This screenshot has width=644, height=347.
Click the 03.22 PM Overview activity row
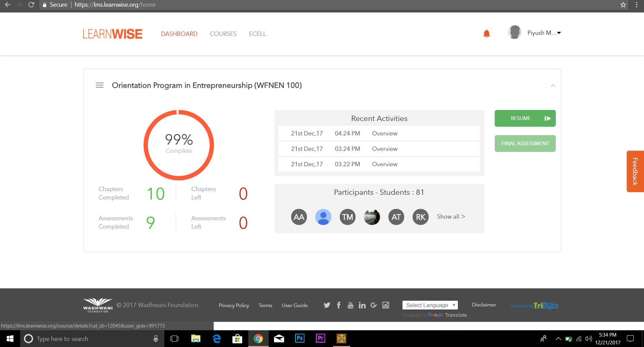[379, 164]
